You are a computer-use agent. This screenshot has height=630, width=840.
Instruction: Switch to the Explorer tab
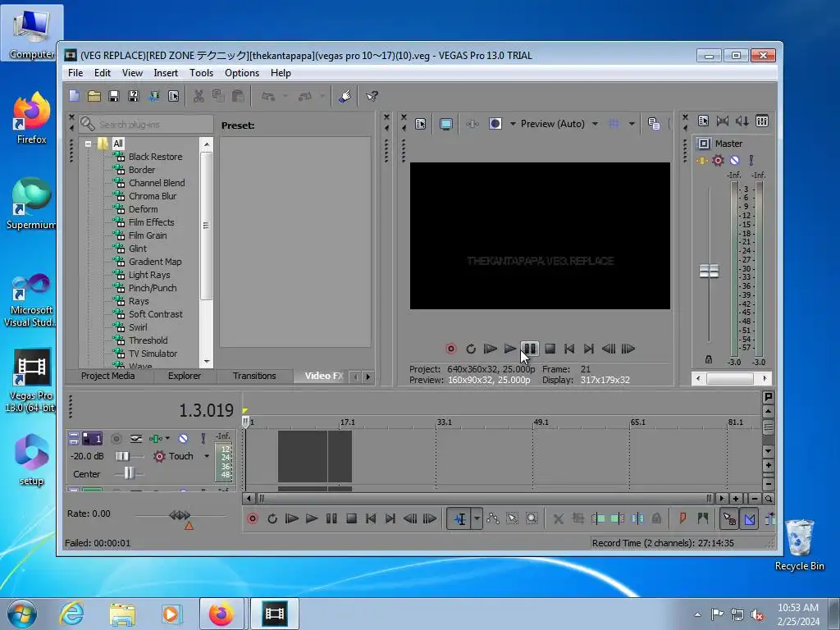pos(185,376)
